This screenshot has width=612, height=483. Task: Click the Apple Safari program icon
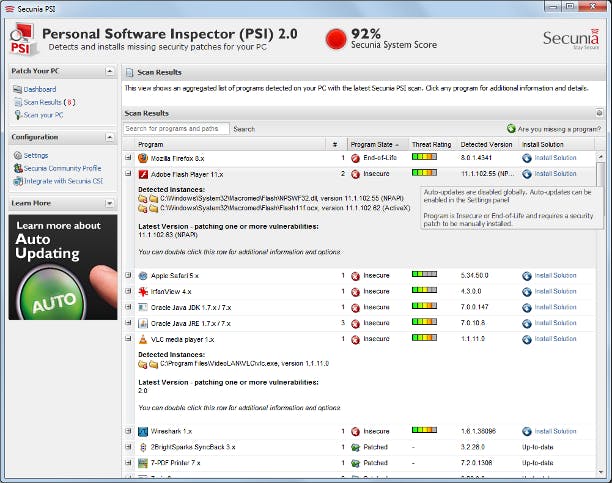click(143, 276)
